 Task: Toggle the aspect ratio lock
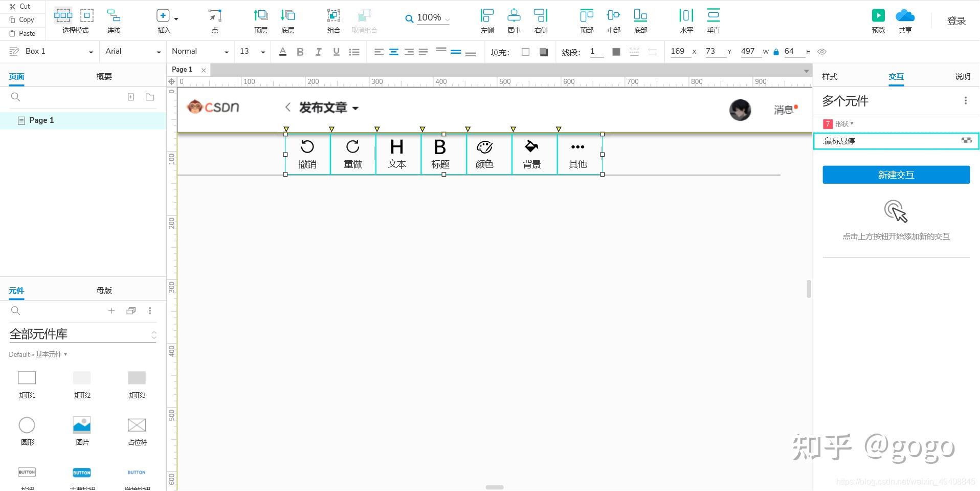click(776, 52)
